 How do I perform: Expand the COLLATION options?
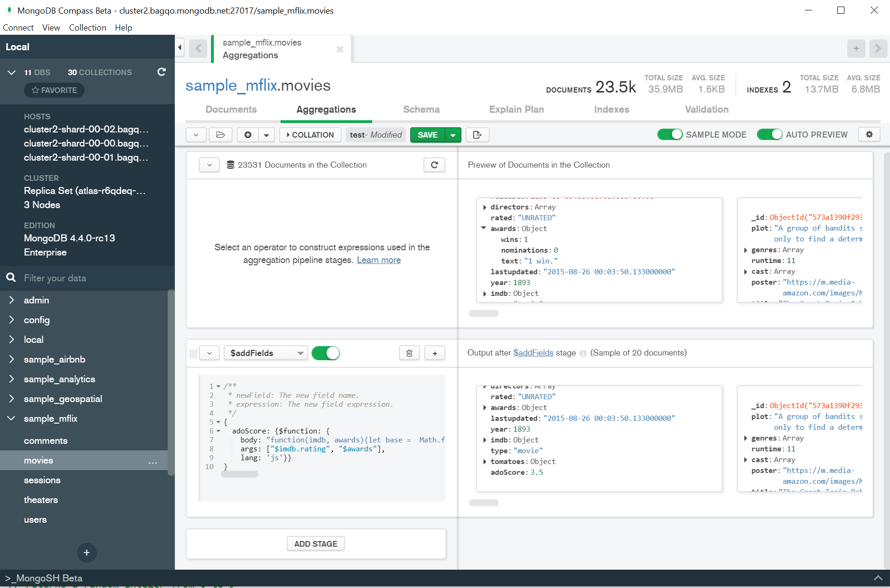[x=310, y=135]
